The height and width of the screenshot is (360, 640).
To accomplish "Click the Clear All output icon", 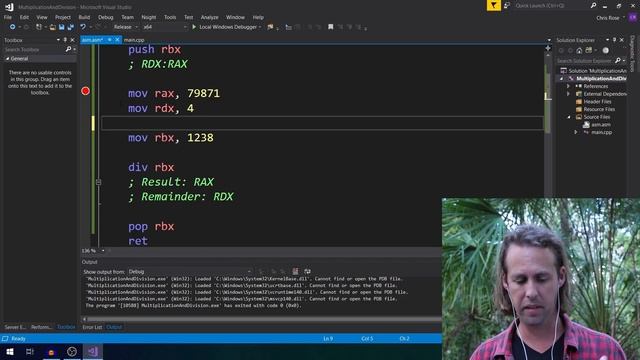I will coord(295,271).
